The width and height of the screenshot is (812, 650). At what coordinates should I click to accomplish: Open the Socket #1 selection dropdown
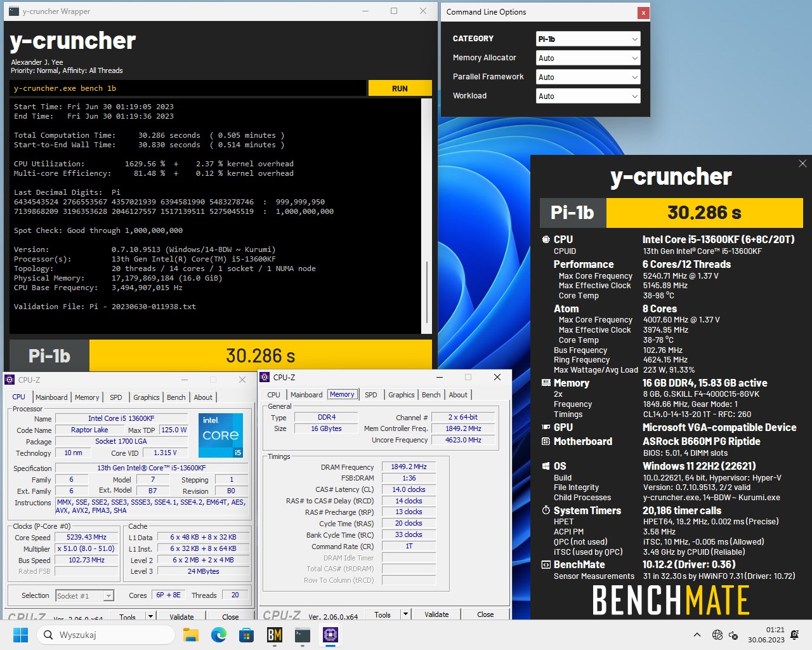pyautogui.click(x=84, y=595)
